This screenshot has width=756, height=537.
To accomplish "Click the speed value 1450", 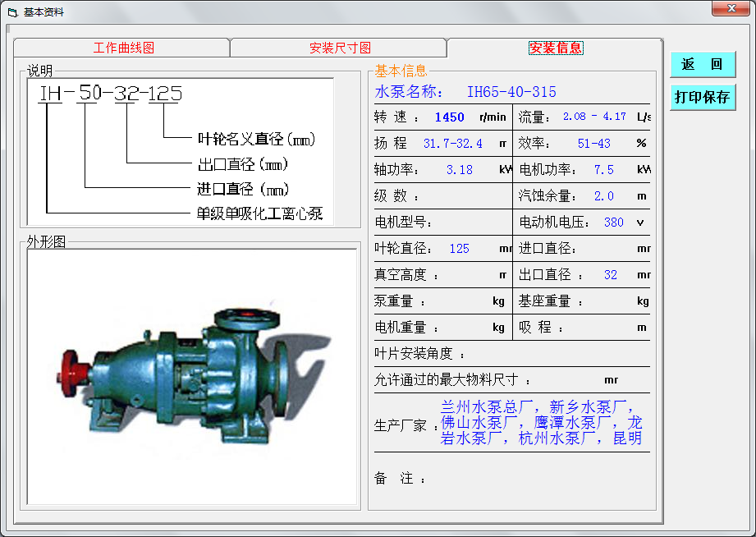I will tap(449, 117).
